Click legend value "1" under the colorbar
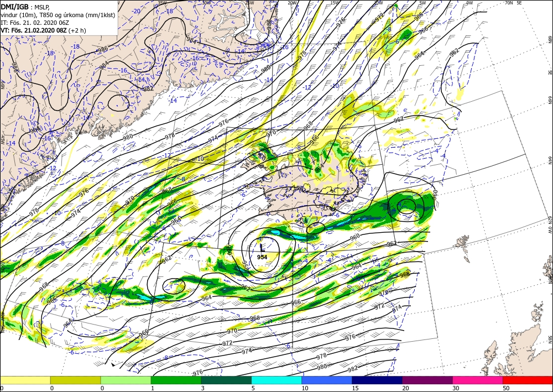 point(153,389)
